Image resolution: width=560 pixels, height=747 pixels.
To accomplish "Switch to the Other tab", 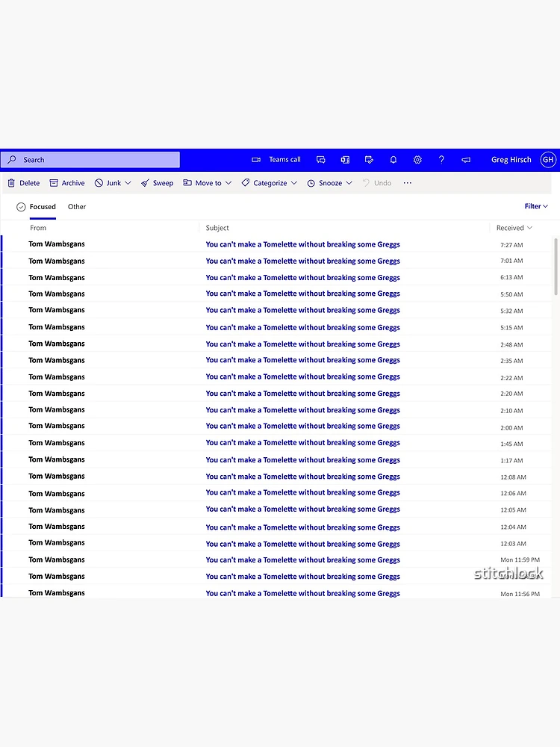I will click(77, 207).
